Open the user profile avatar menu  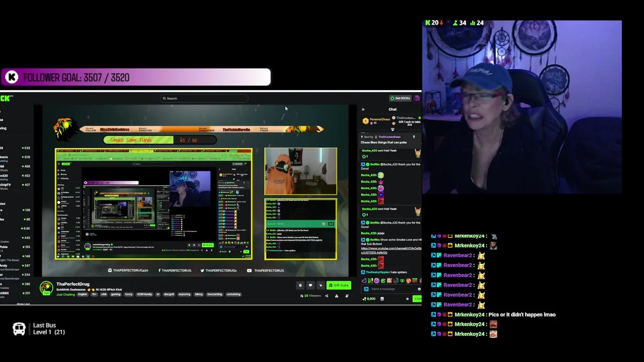coord(417,98)
